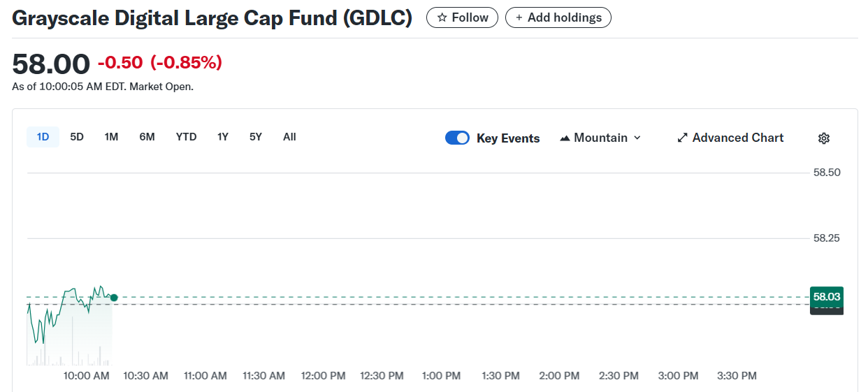Click the 1:30 PM axis label

[x=501, y=376]
